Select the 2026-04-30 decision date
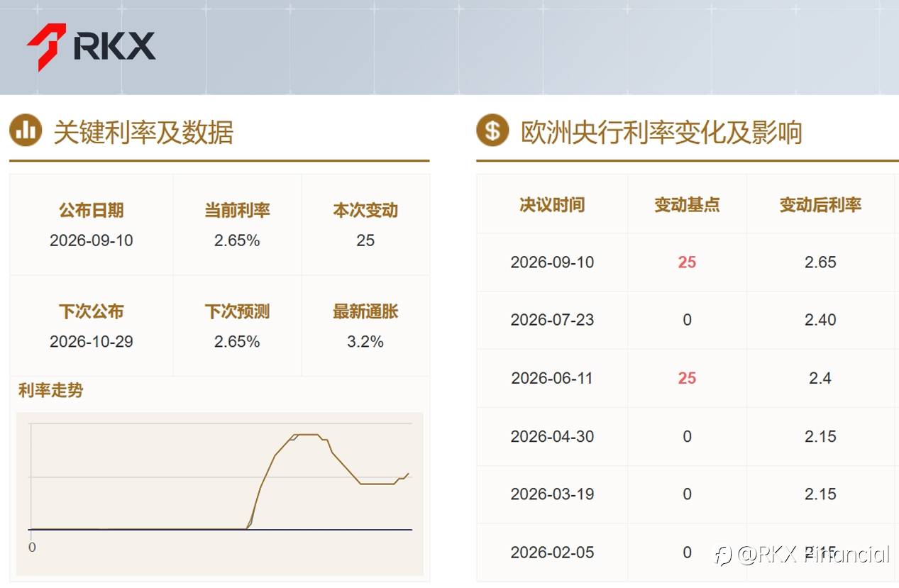Viewport: 899px width, 588px height. click(552, 436)
